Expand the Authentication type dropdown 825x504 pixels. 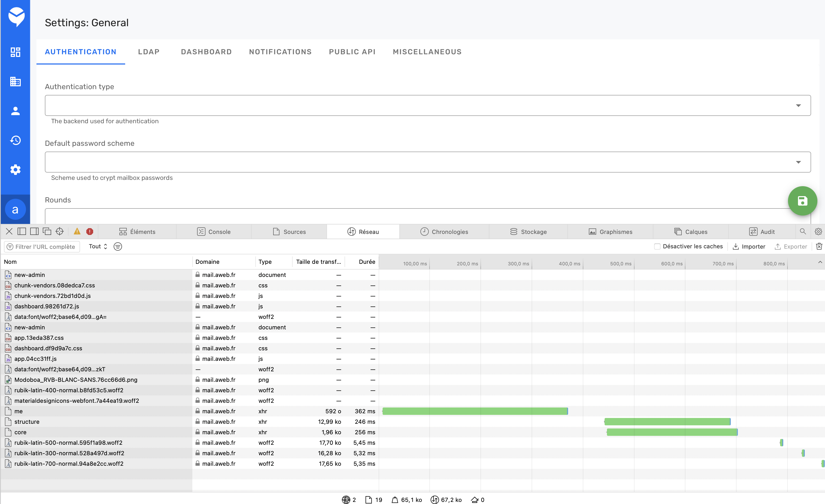427,105
